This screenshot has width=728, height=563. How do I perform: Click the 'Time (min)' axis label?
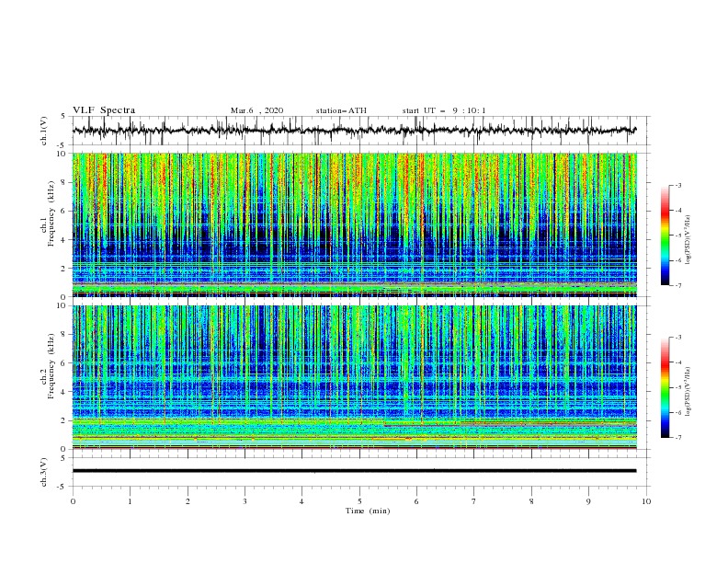pos(368,511)
